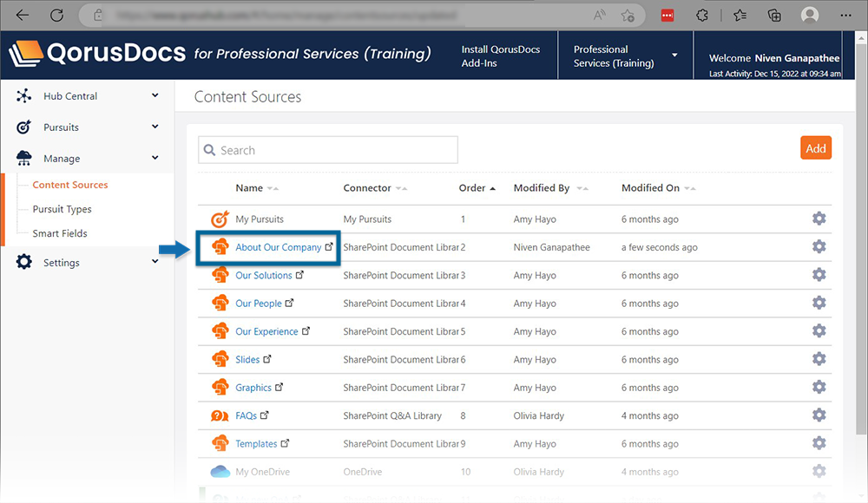Click the Slides SharePoint cloud icon
Screen dimensions: 868x503
coord(220,359)
